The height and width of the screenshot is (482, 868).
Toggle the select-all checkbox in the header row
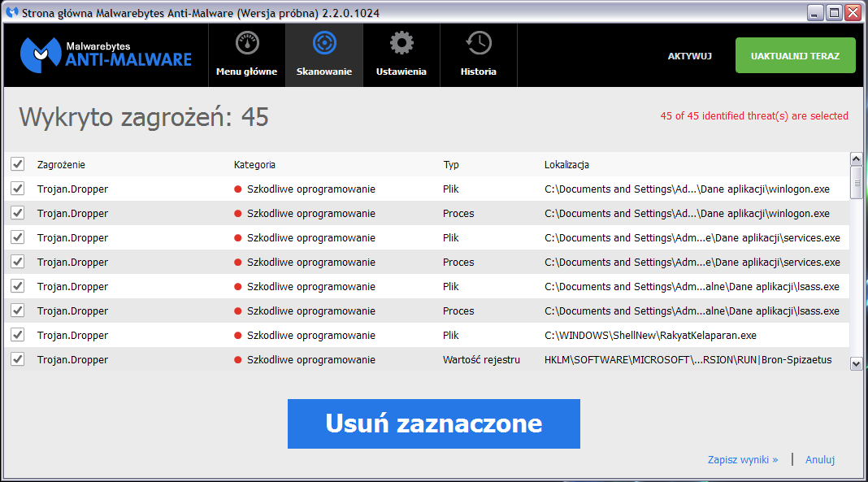tap(18, 164)
